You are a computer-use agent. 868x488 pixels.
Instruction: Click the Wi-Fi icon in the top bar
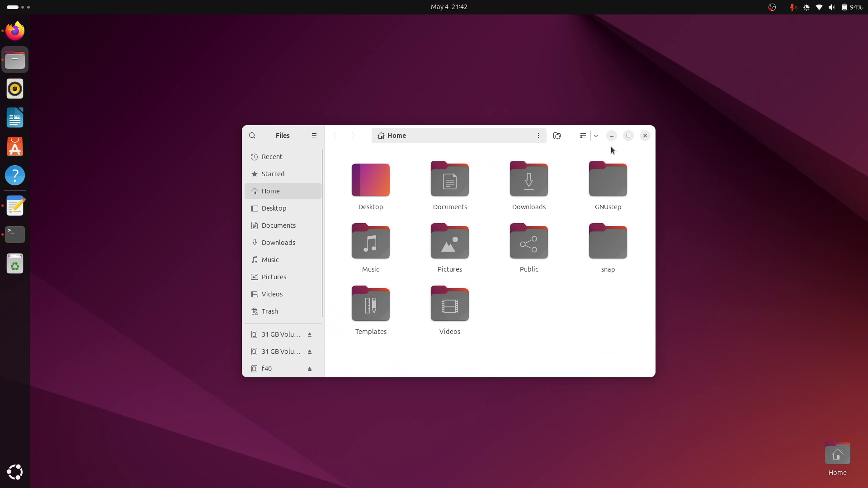pyautogui.click(x=819, y=7)
